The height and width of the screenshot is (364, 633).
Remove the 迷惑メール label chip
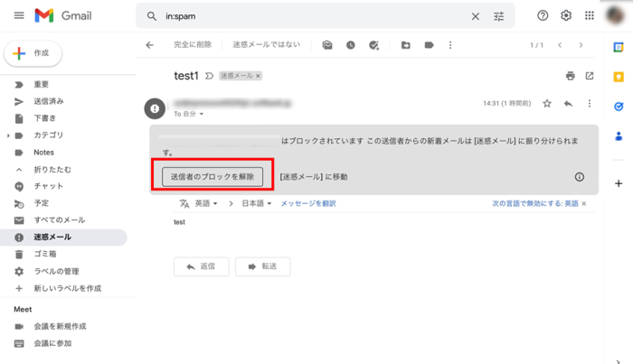258,76
